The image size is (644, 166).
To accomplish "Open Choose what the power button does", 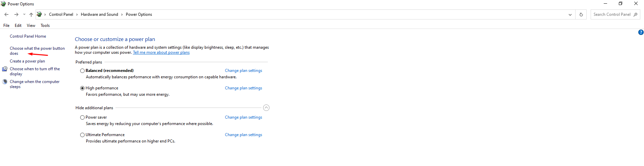I will click(x=37, y=48).
